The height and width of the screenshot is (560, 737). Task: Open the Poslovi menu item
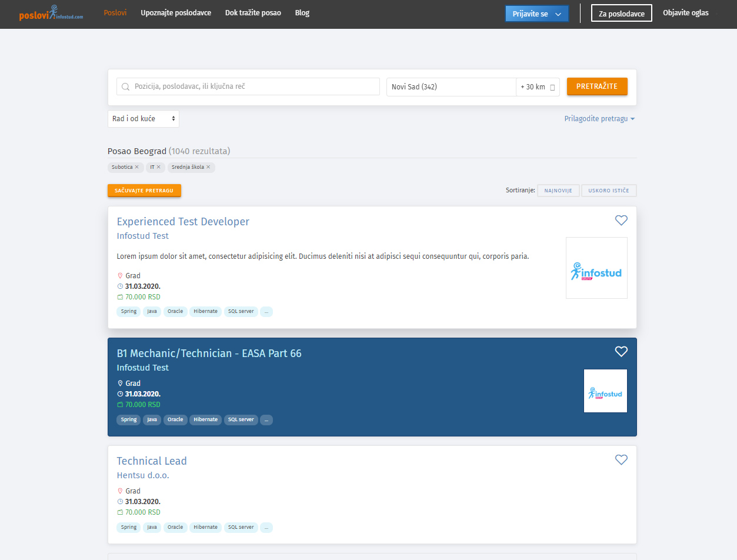tap(115, 13)
